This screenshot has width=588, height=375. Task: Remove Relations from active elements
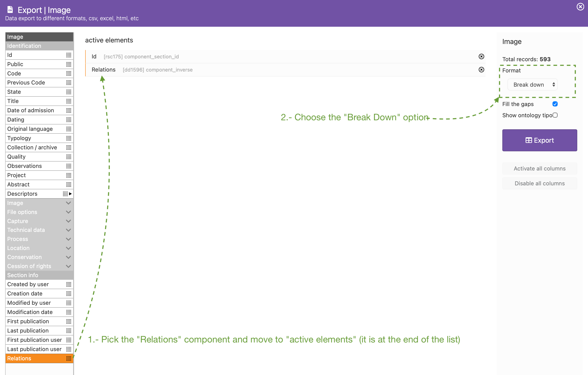click(x=481, y=70)
